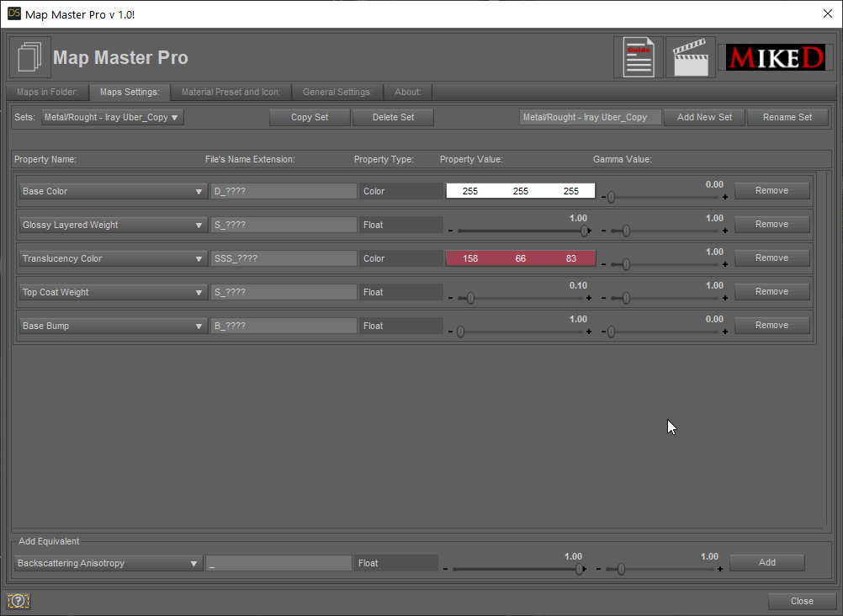
Task: Click the B_???? file extension field
Action: click(284, 326)
